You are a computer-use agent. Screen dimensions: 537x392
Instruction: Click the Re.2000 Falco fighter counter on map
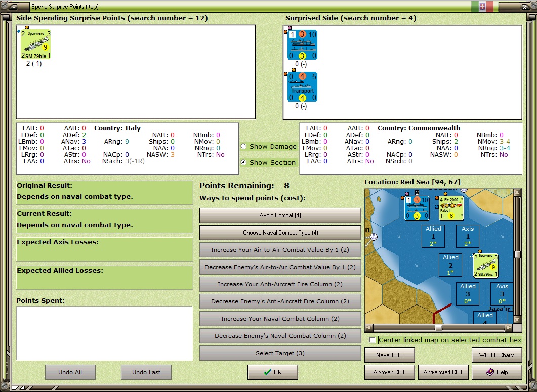pyautogui.click(x=451, y=208)
